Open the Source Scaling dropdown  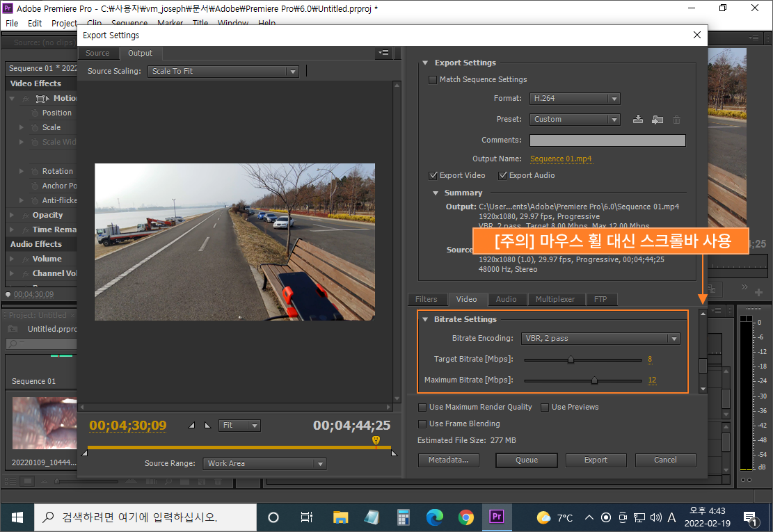pos(223,72)
